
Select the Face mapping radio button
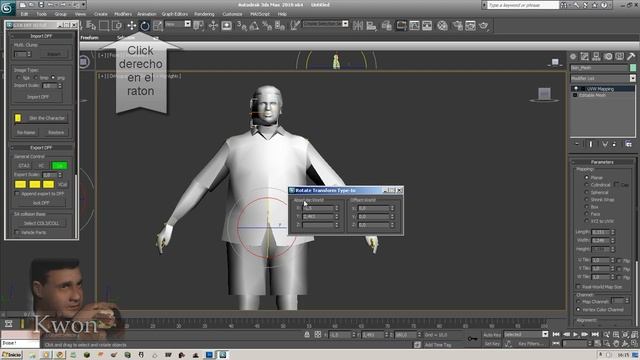pyautogui.click(x=587, y=214)
